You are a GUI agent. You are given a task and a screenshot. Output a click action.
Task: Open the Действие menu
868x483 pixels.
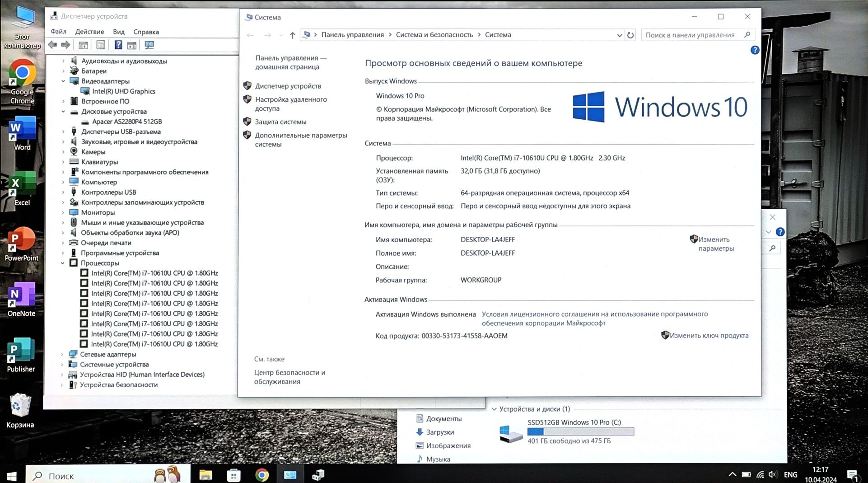89,32
